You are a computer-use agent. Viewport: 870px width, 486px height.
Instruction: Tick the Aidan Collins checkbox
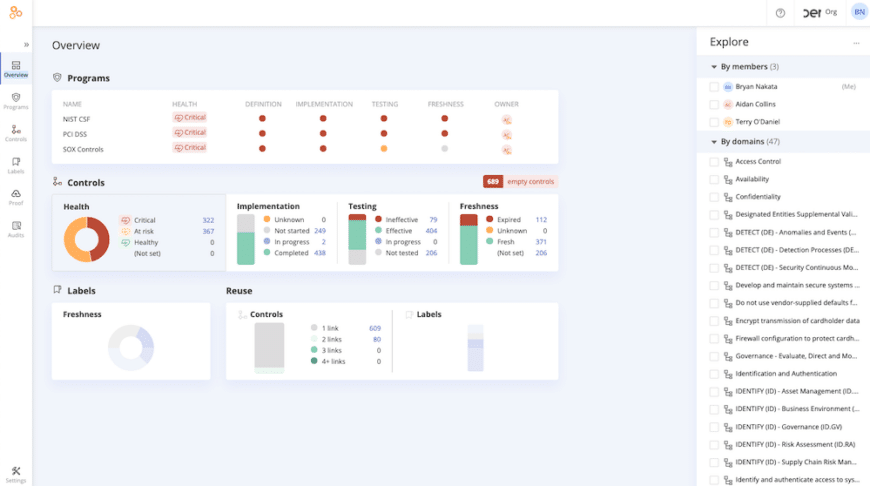tap(714, 104)
